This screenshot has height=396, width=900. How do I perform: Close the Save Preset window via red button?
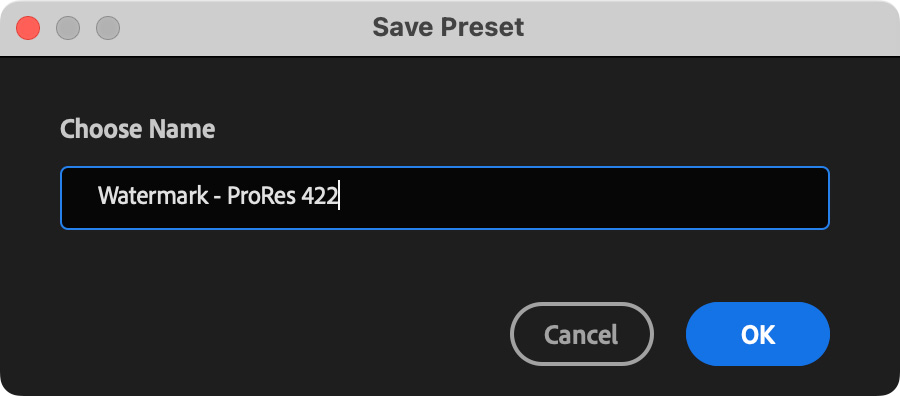click(x=28, y=28)
